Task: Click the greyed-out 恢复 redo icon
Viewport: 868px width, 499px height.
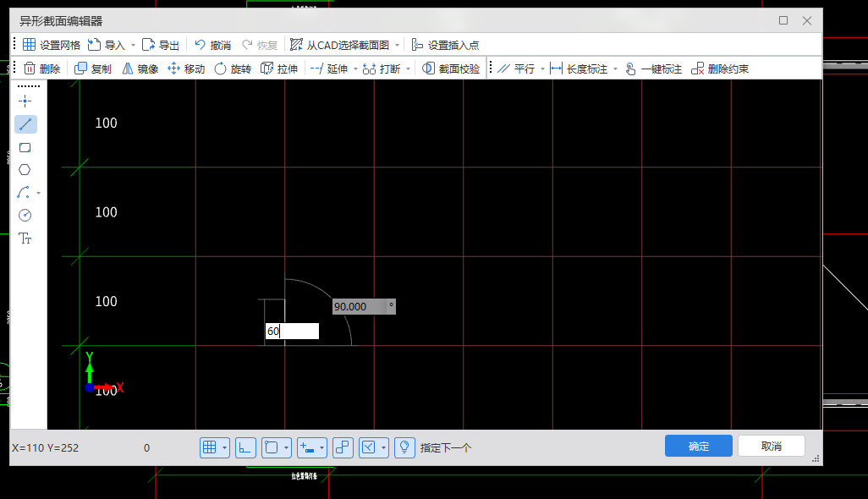Action: [x=247, y=45]
